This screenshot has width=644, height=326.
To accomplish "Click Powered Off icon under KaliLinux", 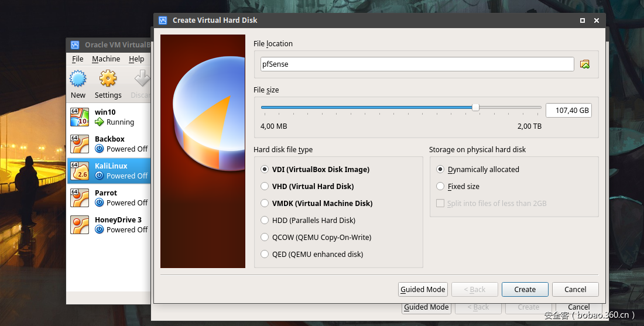I will (99, 176).
